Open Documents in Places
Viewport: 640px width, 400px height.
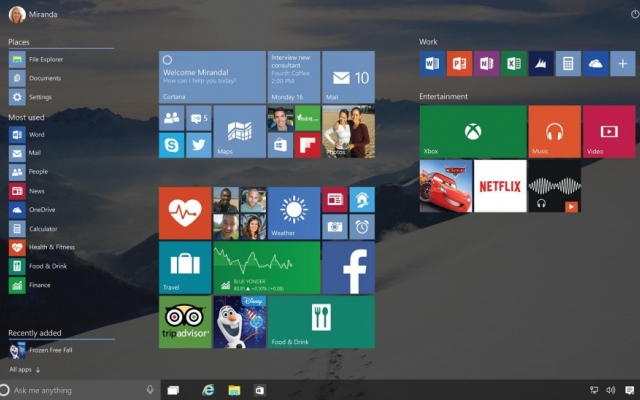[36, 78]
